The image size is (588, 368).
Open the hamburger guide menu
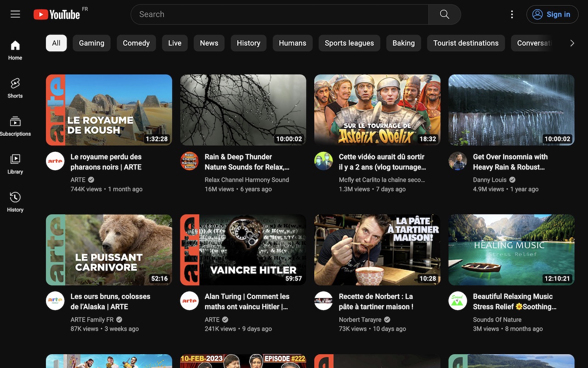coord(15,14)
